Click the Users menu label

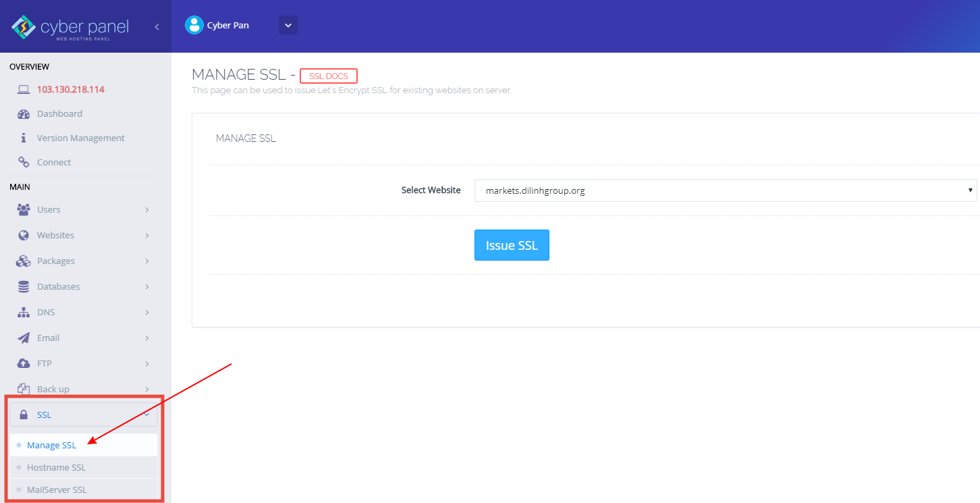tap(49, 209)
